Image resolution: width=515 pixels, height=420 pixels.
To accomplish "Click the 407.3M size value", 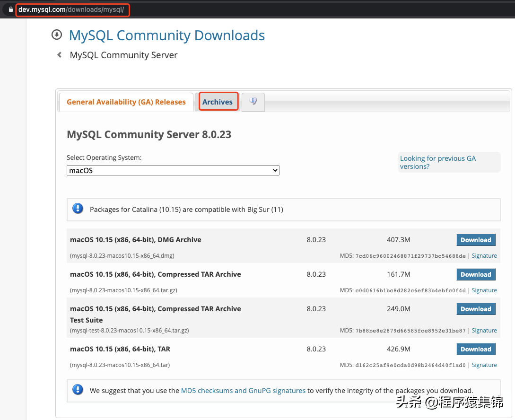I will pos(398,240).
